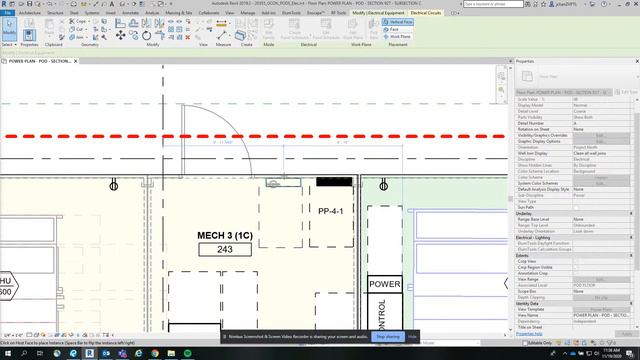Switch to the Systems ribbon tab
The image size is (640, 360).
tap(92, 13)
